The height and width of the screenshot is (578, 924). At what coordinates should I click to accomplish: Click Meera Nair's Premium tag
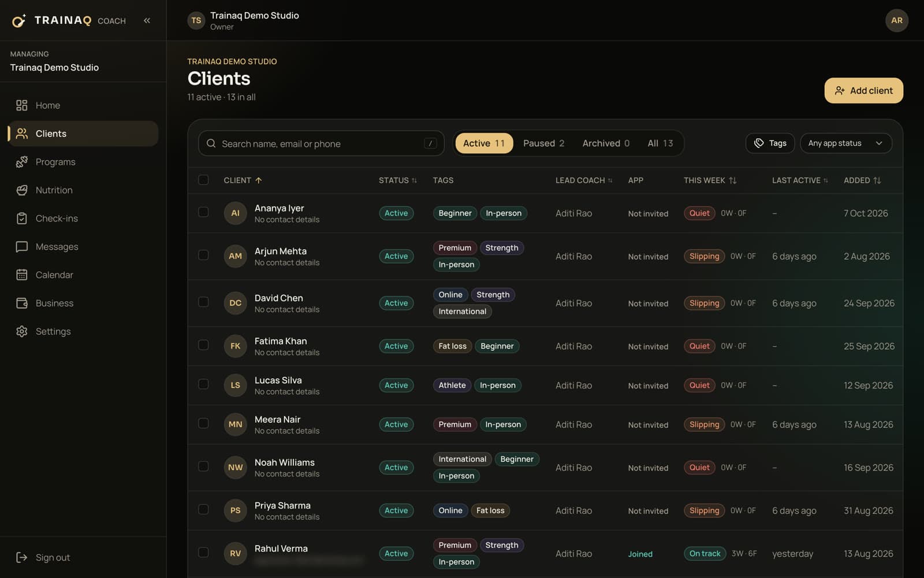click(x=455, y=424)
